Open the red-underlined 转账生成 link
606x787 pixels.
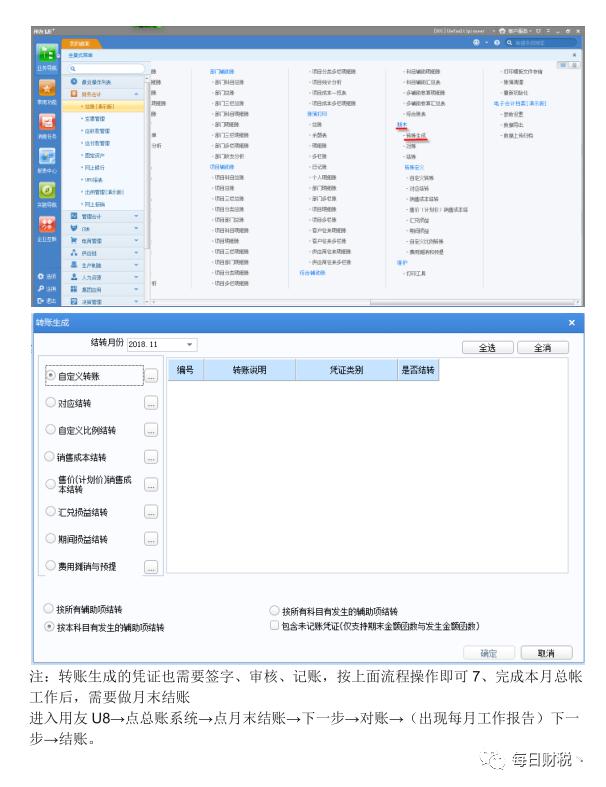[x=416, y=136]
